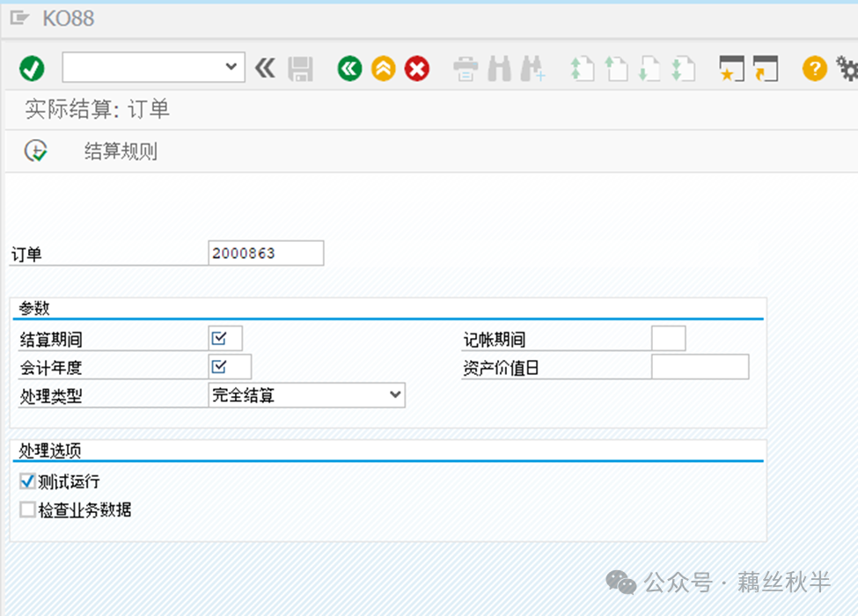
Task: Check the 检查业务数据 checkbox
Action: click(27, 510)
